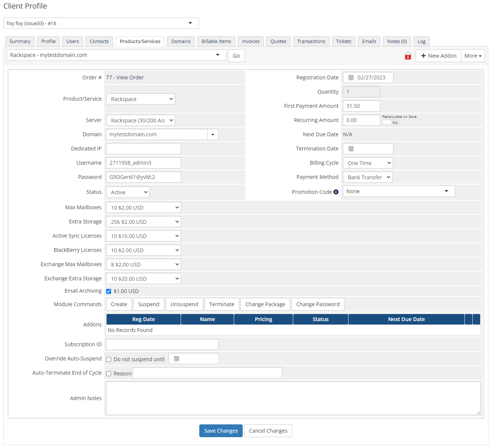Open the Status dropdown

pyautogui.click(x=128, y=192)
